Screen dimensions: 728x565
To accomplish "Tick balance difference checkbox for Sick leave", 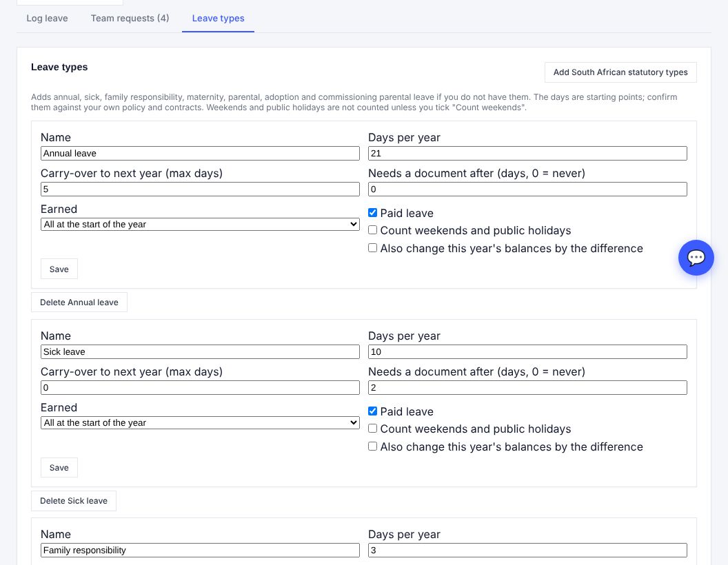I will tap(372, 446).
